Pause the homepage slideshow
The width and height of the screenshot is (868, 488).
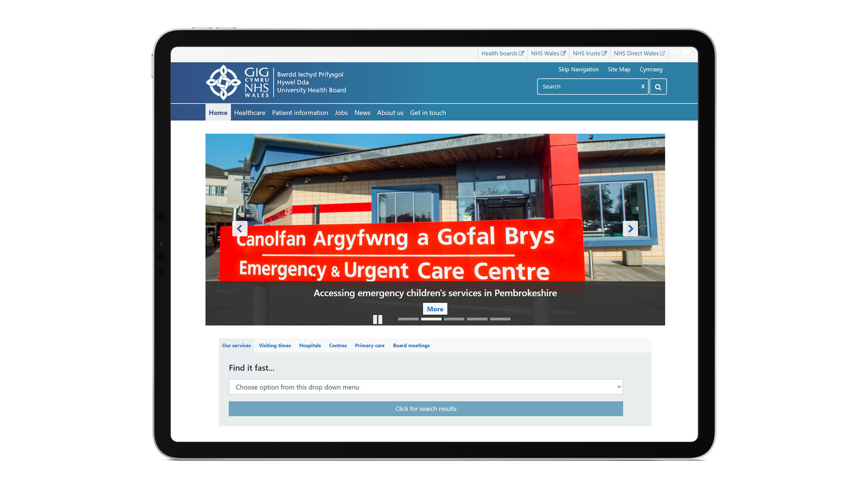pyautogui.click(x=377, y=319)
